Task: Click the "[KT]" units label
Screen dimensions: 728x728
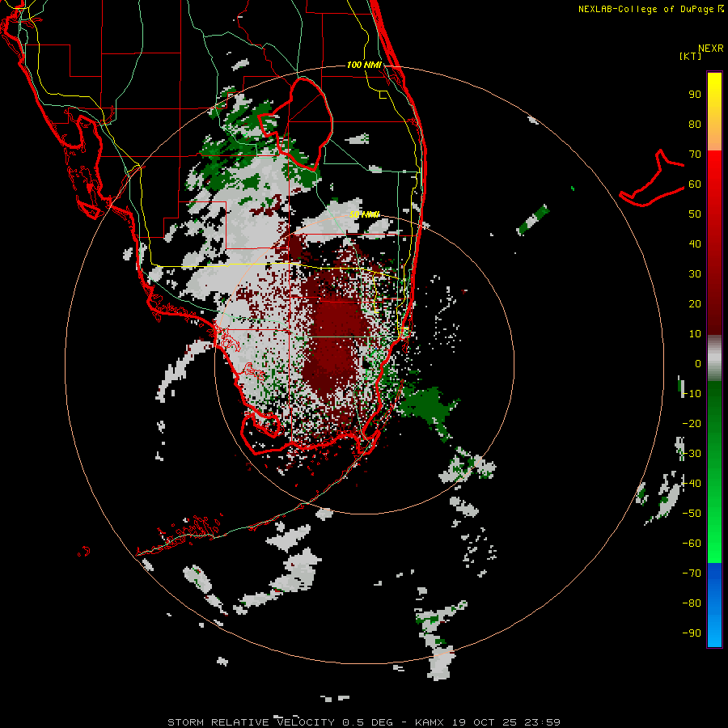Action: 691,56
